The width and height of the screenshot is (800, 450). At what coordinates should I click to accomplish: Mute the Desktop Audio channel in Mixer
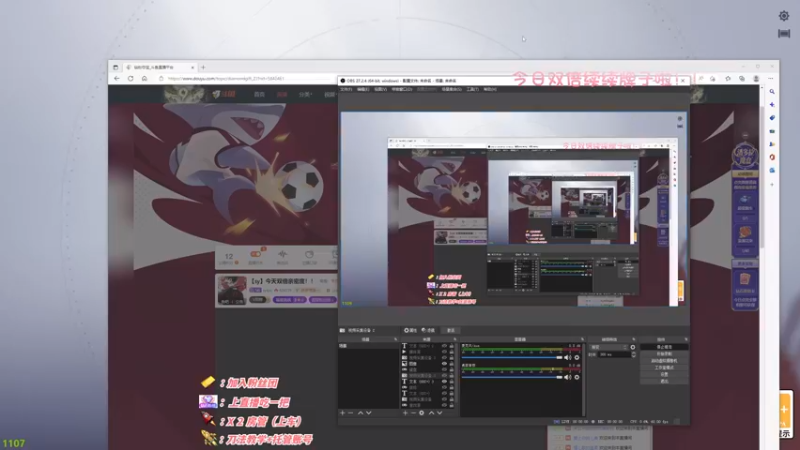pos(567,377)
